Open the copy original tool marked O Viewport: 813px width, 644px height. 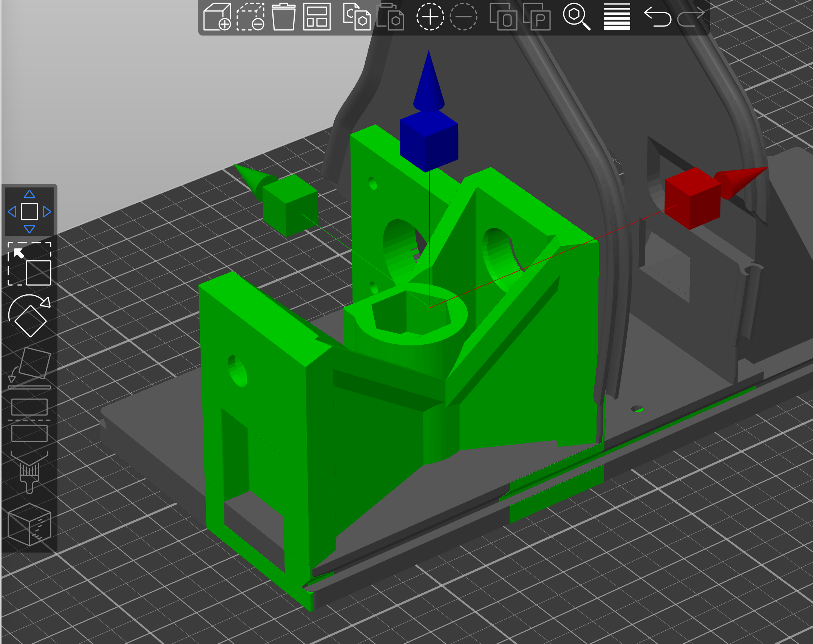click(504, 18)
